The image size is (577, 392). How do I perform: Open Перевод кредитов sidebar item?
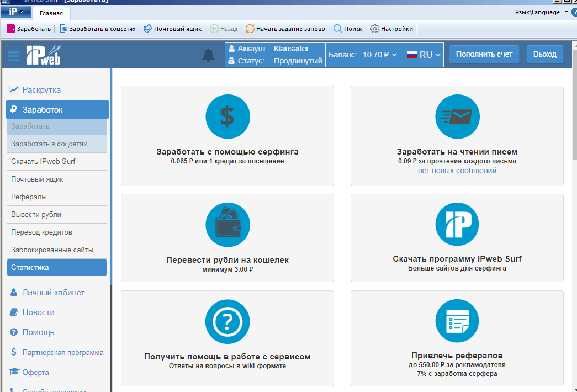pos(57,232)
